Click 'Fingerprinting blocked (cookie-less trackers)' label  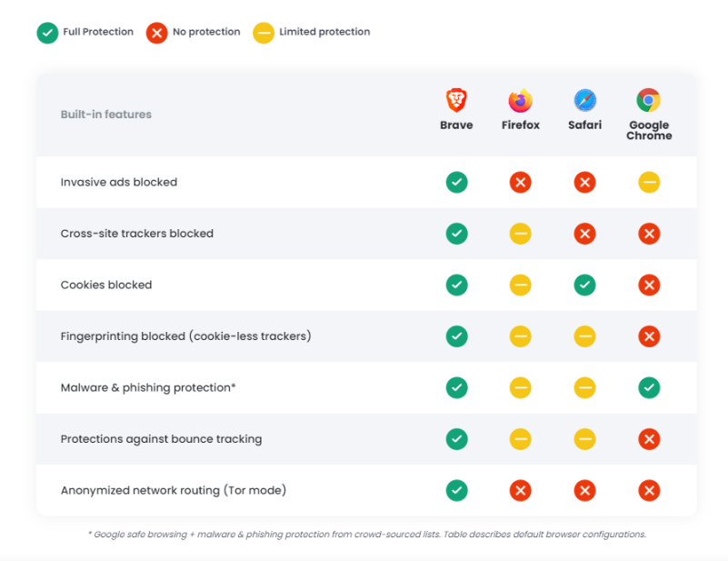[185, 336]
